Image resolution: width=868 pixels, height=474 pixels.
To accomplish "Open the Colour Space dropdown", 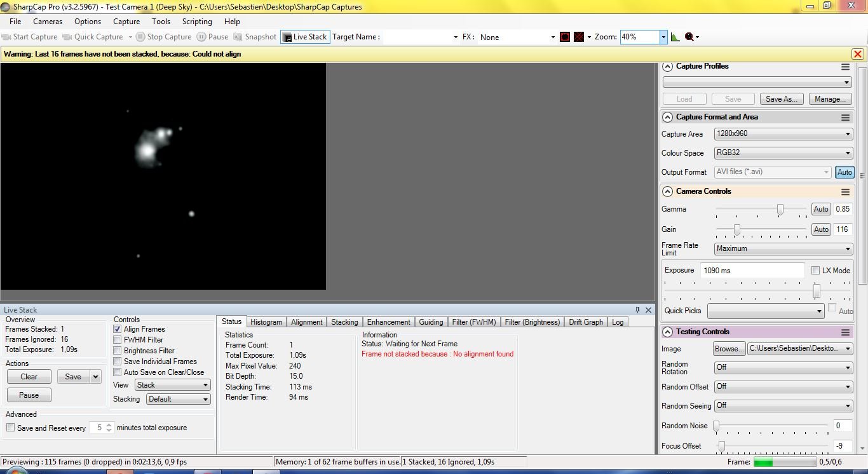I will 783,153.
